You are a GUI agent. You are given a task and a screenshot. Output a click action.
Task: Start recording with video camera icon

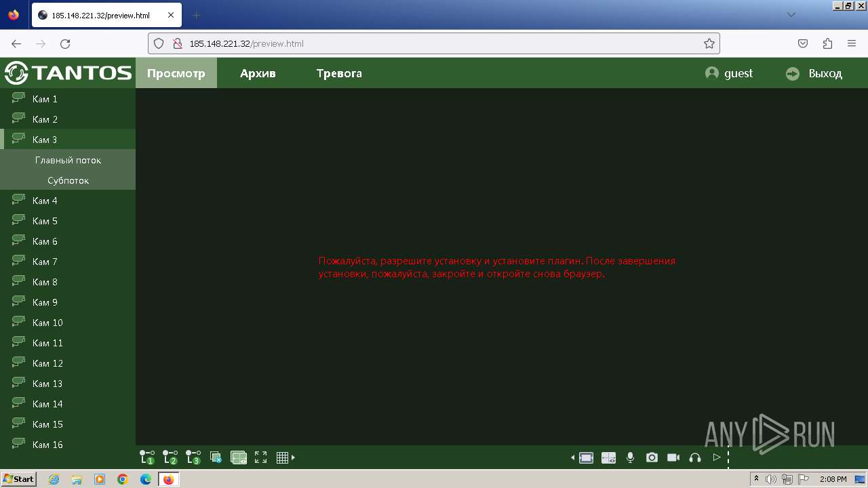click(x=673, y=457)
